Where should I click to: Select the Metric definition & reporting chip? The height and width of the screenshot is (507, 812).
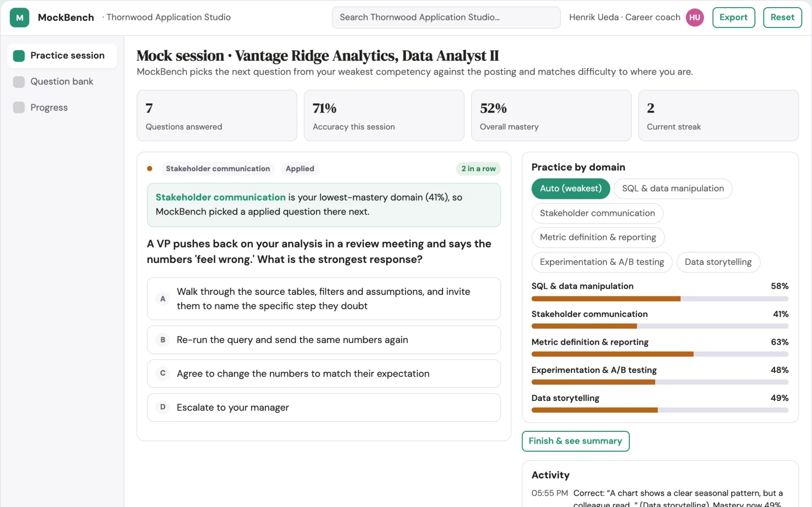pos(598,238)
